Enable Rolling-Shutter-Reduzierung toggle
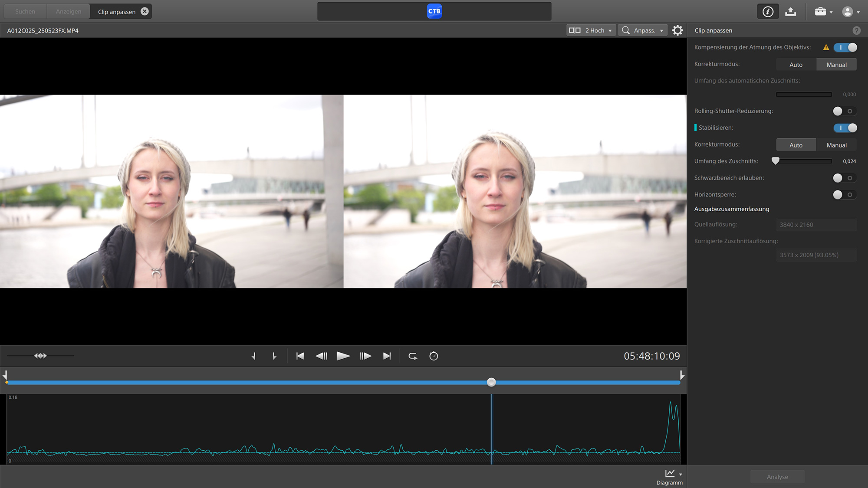868x488 pixels. coord(845,111)
